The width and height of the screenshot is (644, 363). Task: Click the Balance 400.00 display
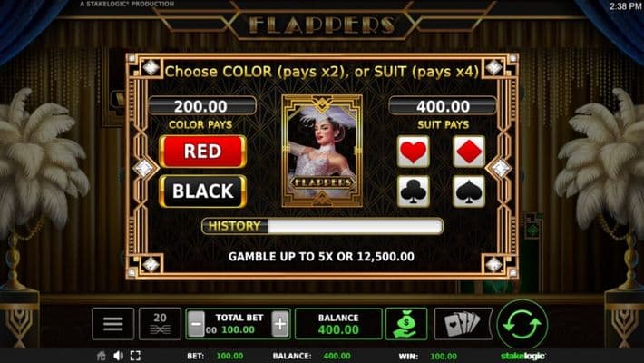[x=338, y=324]
